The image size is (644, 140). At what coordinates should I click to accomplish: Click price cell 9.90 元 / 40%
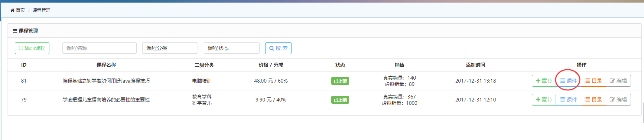(x=271, y=100)
